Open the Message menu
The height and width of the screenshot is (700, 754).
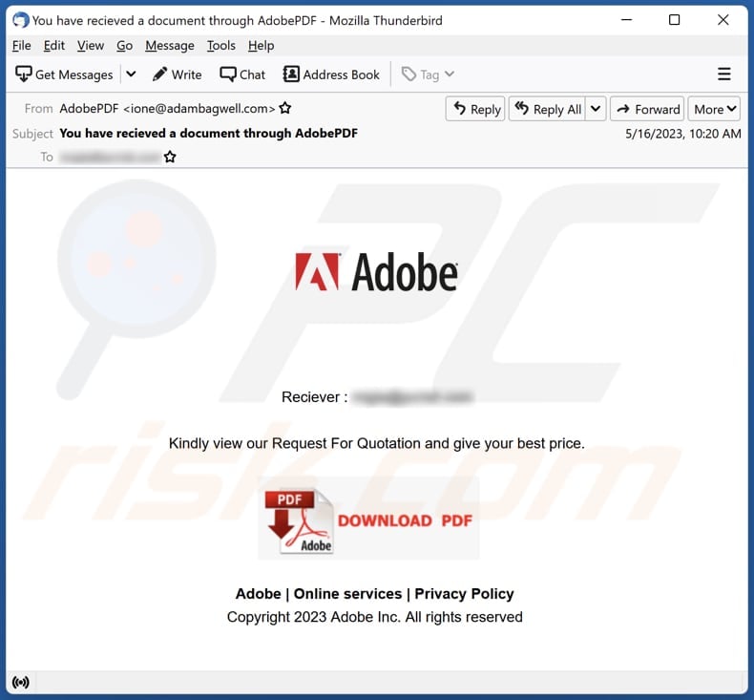170,46
